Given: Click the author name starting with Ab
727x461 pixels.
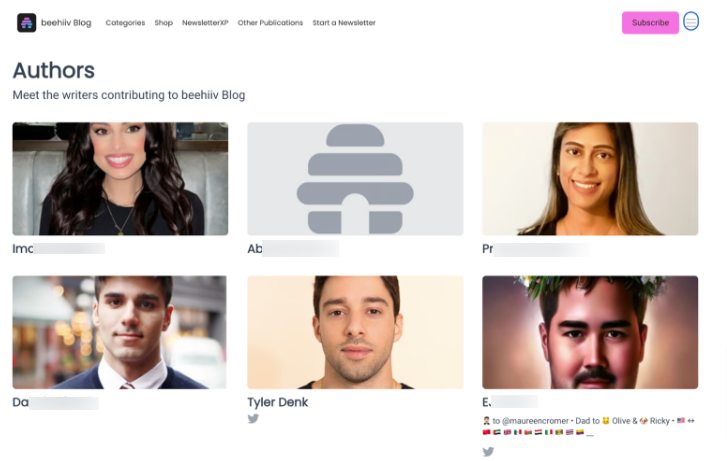Looking at the screenshot, I should pos(293,249).
